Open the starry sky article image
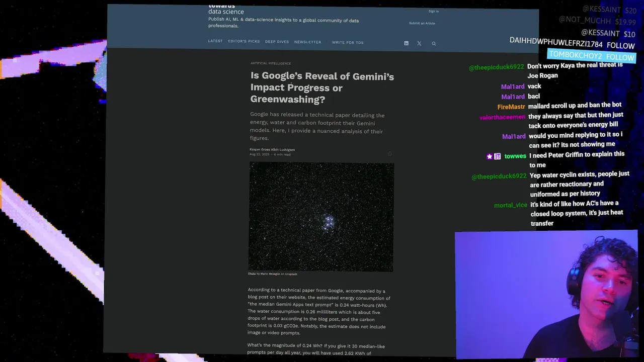The width and height of the screenshot is (644, 362). point(321,217)
